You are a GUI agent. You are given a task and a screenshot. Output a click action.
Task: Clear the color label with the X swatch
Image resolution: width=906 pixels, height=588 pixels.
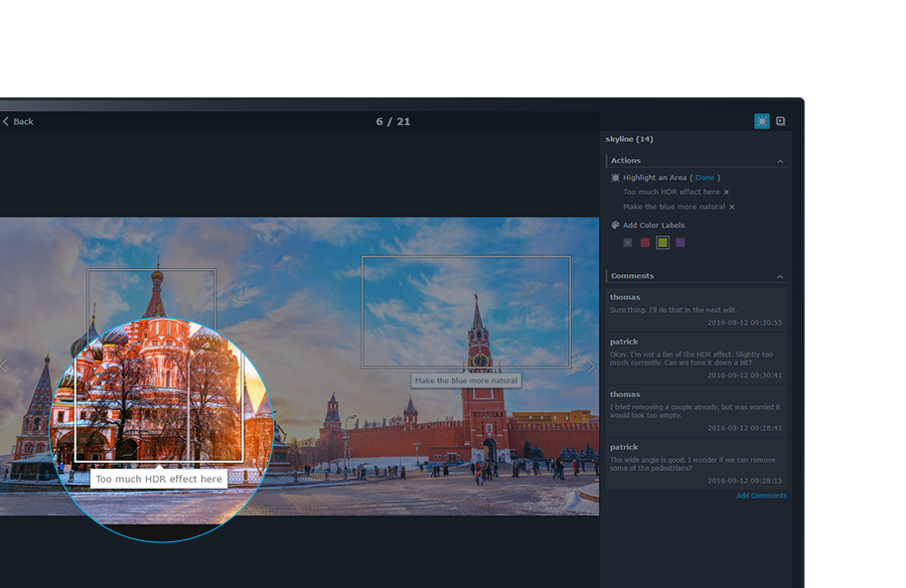coord(628,242)
